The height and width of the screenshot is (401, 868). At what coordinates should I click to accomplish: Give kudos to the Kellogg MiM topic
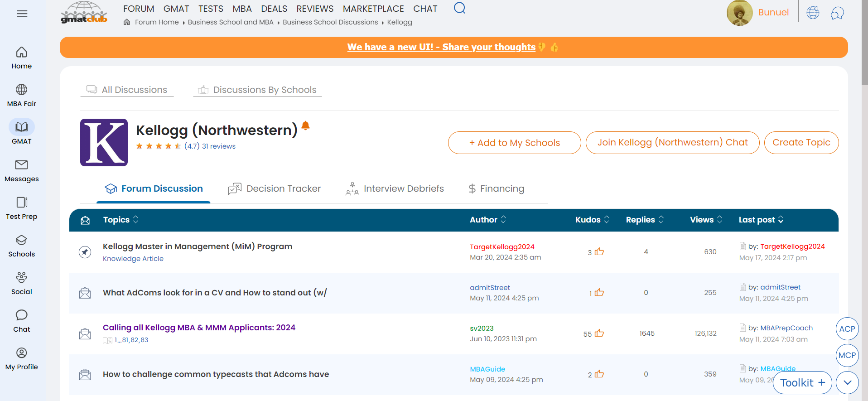tap(599, 252)
